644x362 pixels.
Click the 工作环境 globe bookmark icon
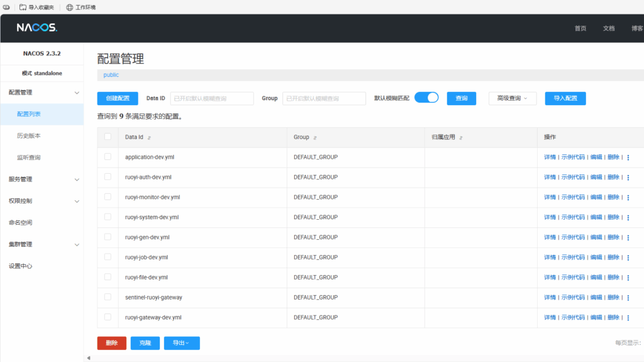(70, 7)
